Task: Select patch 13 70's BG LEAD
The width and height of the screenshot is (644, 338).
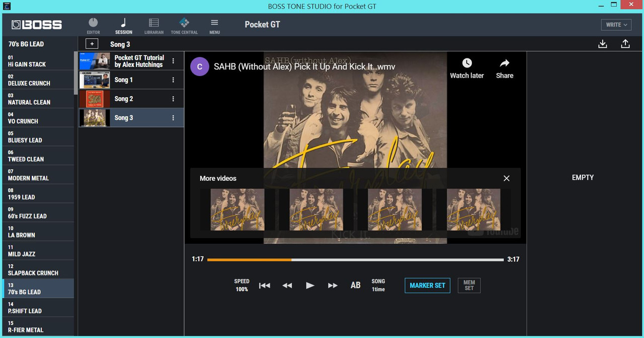Action: click(38, 289)
